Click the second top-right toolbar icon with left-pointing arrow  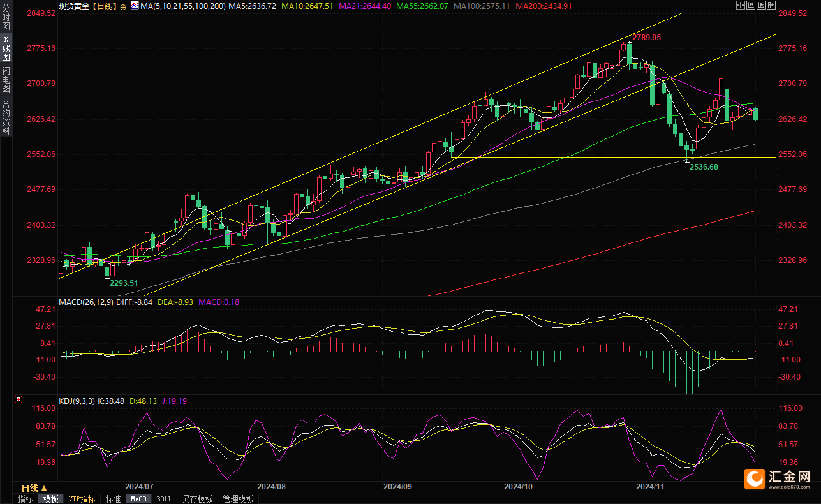coord(751,5)
